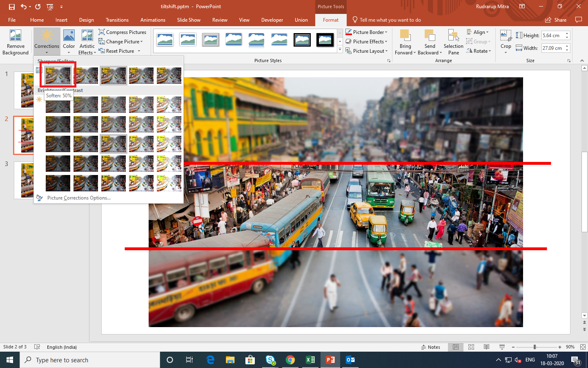Screen dimensions: 588x368
Task: Open Ribbon Display Options
Action: 522,7
